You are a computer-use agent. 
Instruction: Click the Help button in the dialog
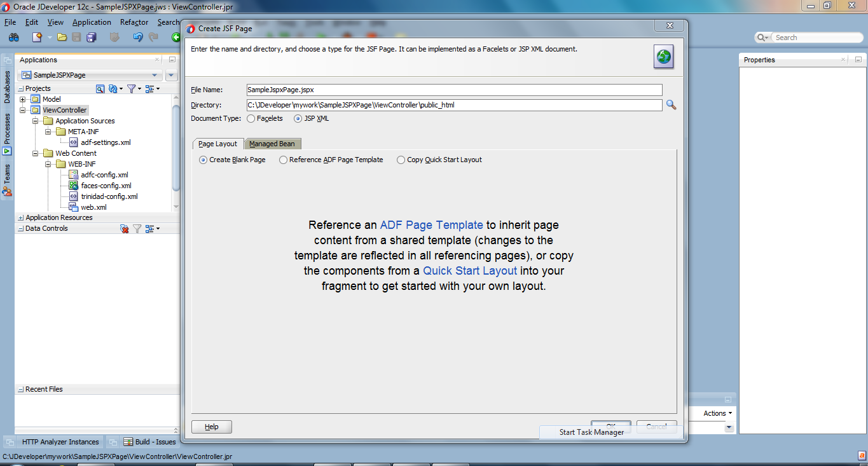point(211,427)
